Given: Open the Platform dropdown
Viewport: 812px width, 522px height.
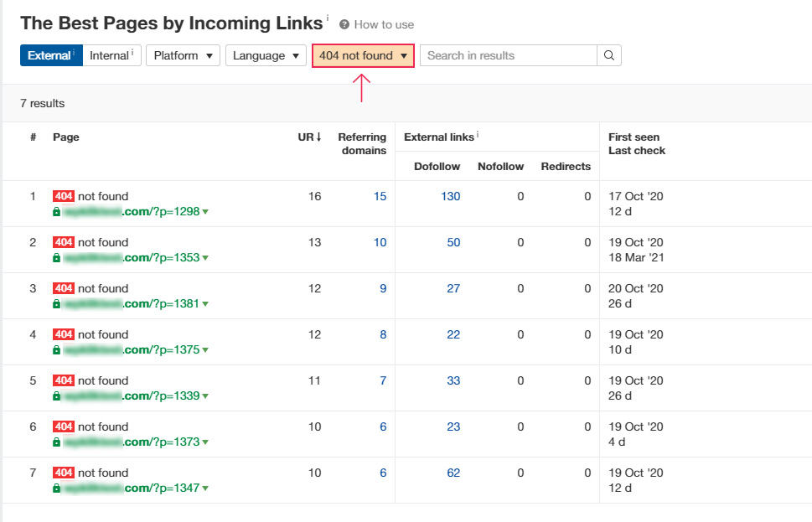Looking at the screenshot, I should pos(183,55).
